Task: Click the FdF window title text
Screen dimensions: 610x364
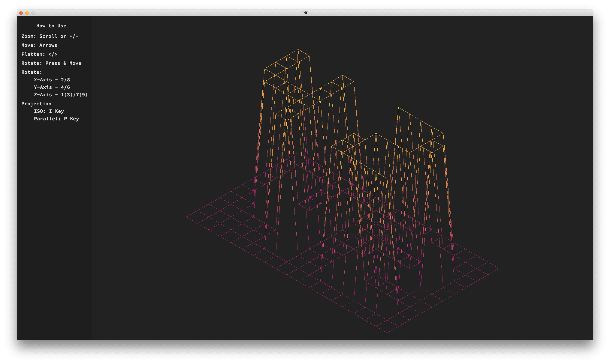Action: point(305,13)
